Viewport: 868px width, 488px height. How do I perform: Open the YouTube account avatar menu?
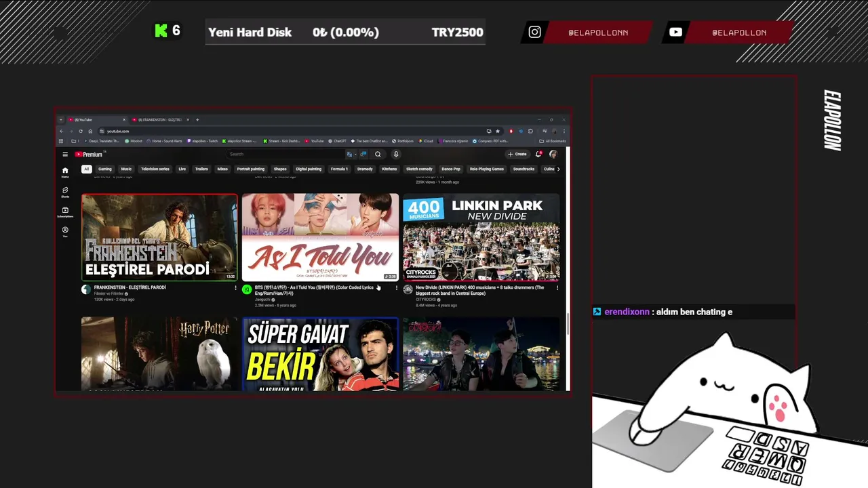click(553, 154)
